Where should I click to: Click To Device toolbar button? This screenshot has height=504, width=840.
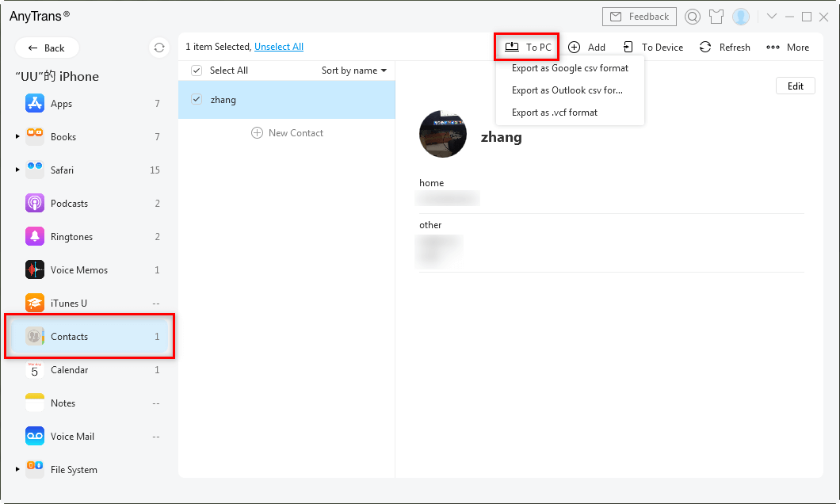point(653,47)
